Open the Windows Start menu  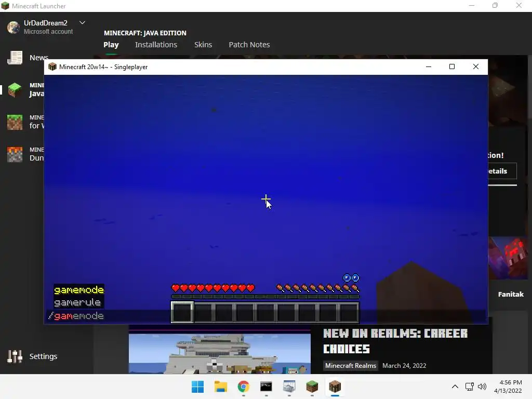pyautogui.click(x=198, y=387)
